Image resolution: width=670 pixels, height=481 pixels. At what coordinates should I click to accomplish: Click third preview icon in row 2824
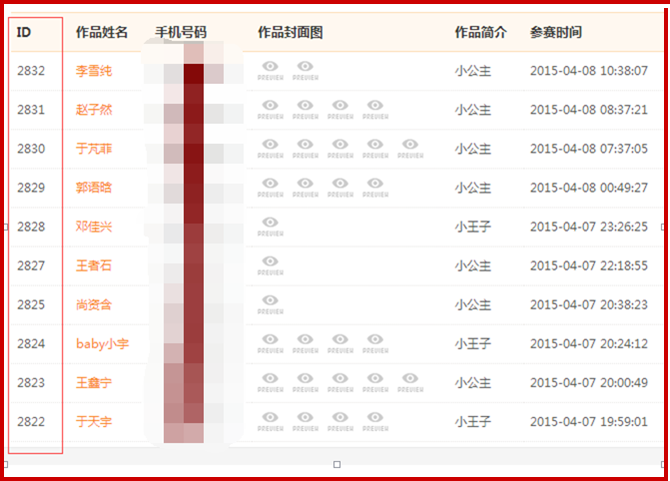click(340, 342)
